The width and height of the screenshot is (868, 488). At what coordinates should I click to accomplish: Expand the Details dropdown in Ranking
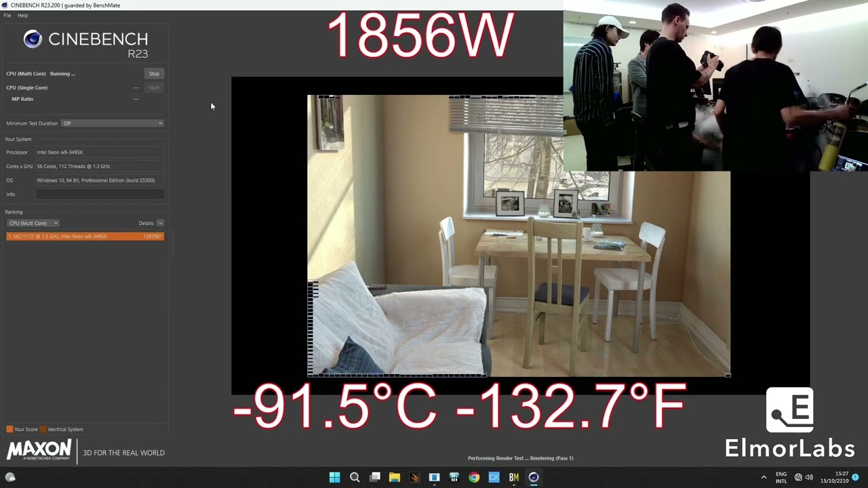(x=160, y=223)
